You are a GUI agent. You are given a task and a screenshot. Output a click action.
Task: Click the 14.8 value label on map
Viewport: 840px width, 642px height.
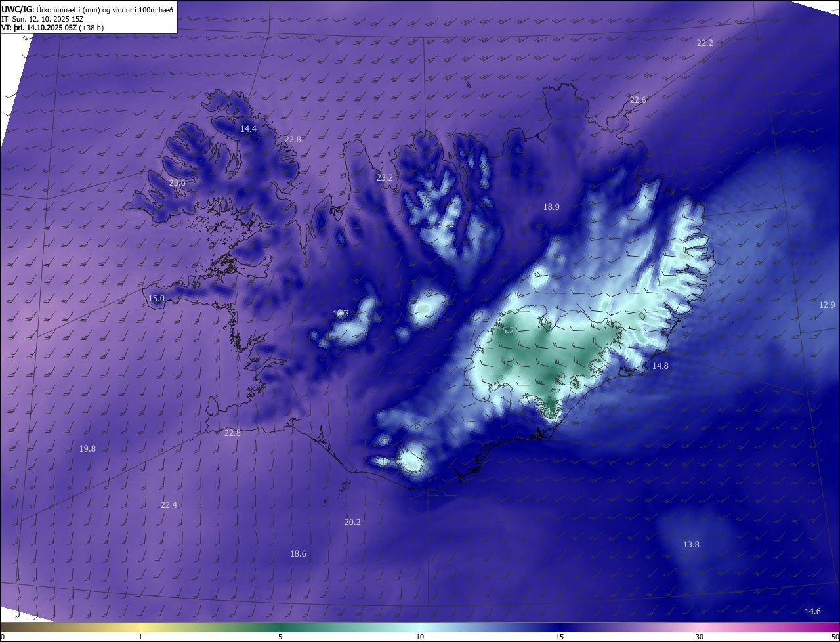coord(660,366)
